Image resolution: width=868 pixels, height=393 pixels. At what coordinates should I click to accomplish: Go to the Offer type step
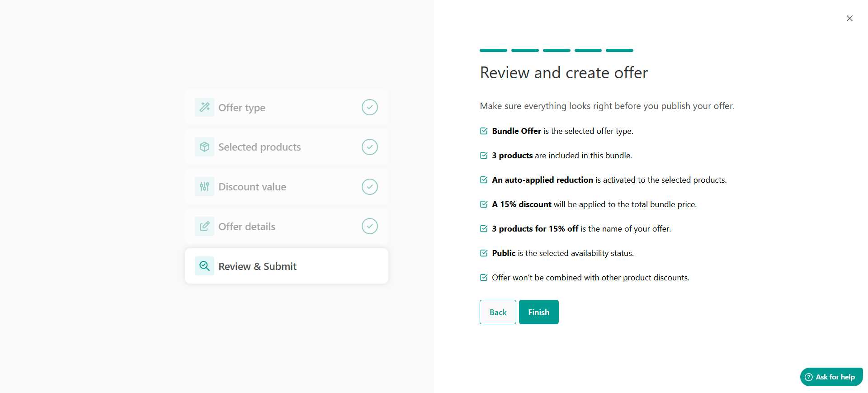coord(287,107)
